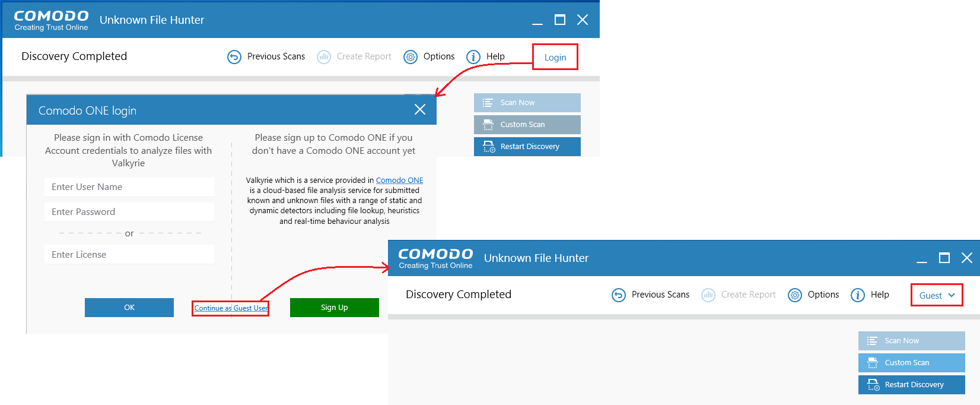Maximize the window that shows the Login link

coord(560,20)
